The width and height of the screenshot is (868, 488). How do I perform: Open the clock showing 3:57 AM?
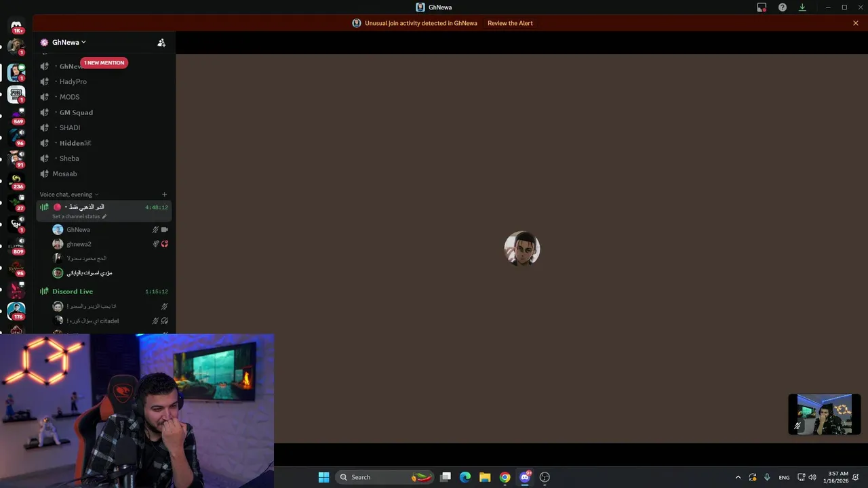[837, 477]
